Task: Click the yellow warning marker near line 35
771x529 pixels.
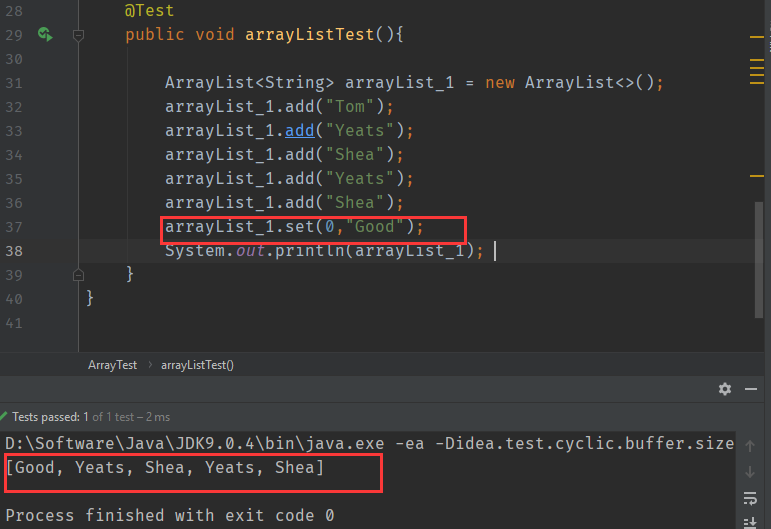Action: point(757,176)
